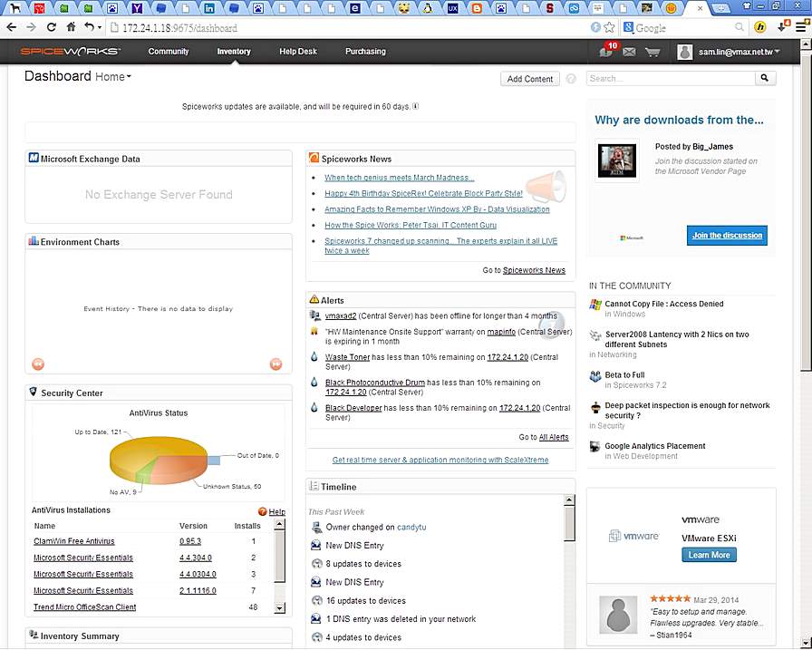Click previous chart arrow in Environment Charts
Viewport: 812px width, 650px height.
point(38,364)
